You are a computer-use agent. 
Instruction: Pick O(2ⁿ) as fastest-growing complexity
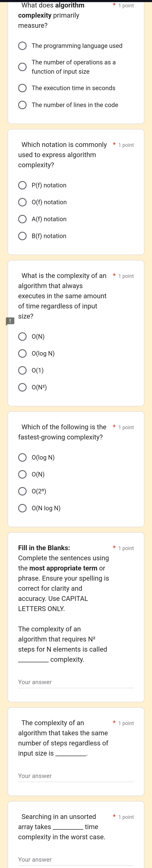click(x=23, y=491)
